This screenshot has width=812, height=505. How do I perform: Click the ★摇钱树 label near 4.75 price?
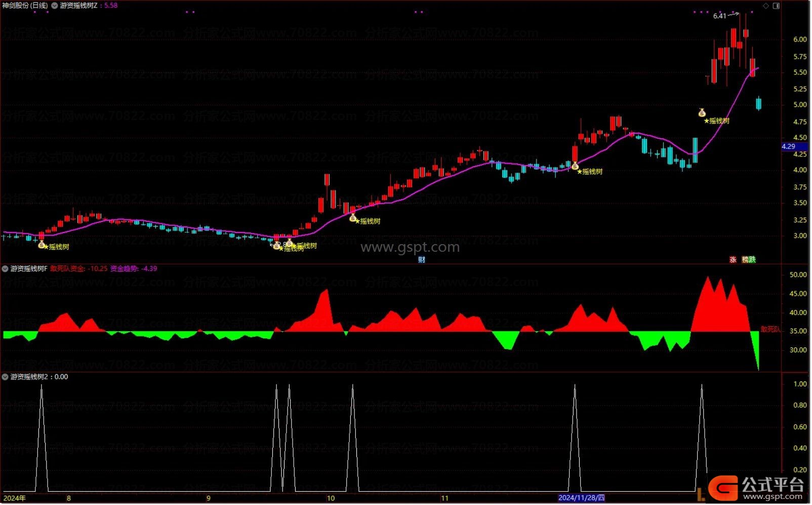click(717, 121)
